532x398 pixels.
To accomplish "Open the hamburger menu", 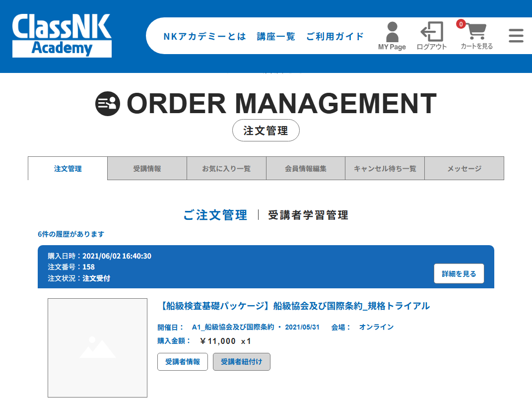I will (x=516, y=36).
